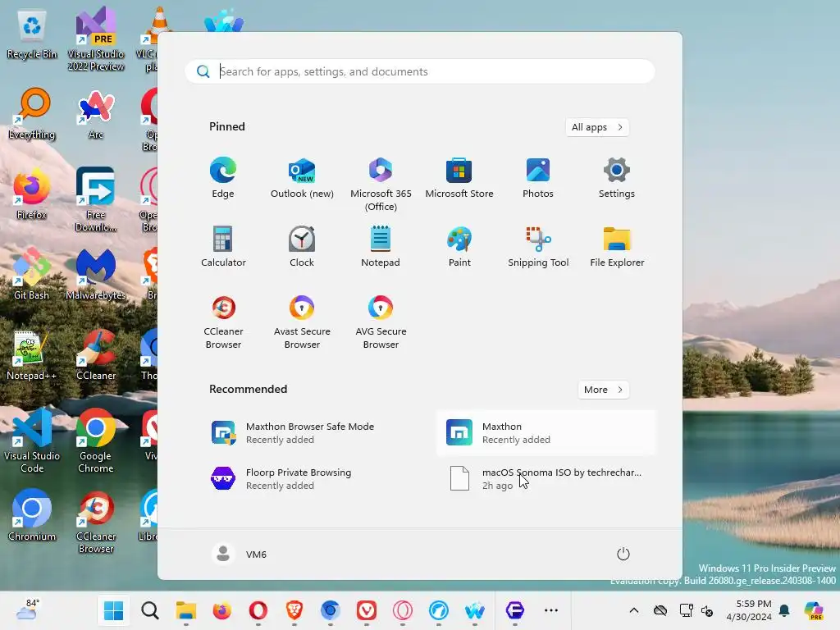Select the Firefox desktop shortcut
840x630 pixels.
[x=32, y=194]
